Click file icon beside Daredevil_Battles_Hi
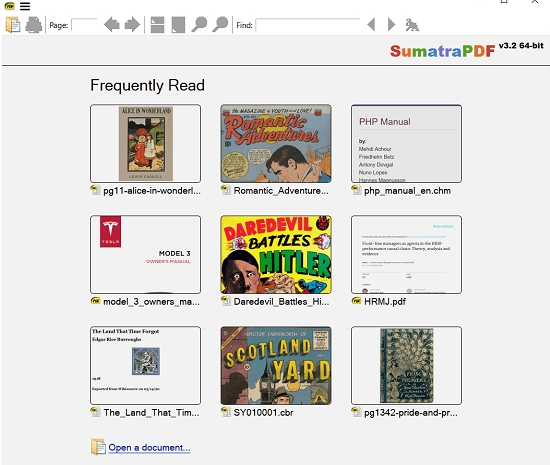The width and height of the screenshot is (550, 465). [x=226, y=301]
